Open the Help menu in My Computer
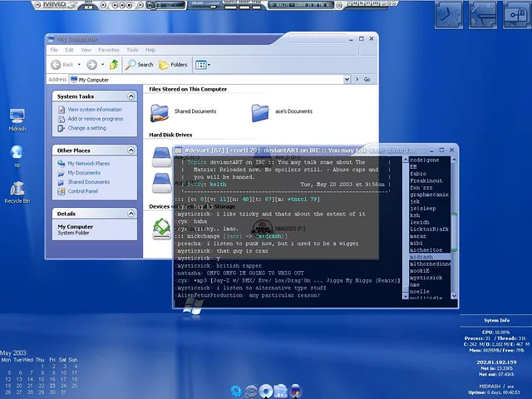Screen dimensions: 532x399 (x=150, y=50)
